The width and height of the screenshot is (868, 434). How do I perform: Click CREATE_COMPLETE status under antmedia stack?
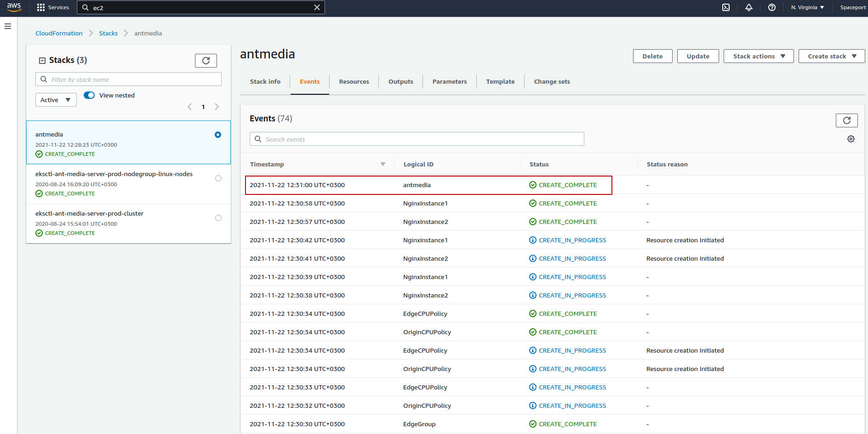pos(65,154)
